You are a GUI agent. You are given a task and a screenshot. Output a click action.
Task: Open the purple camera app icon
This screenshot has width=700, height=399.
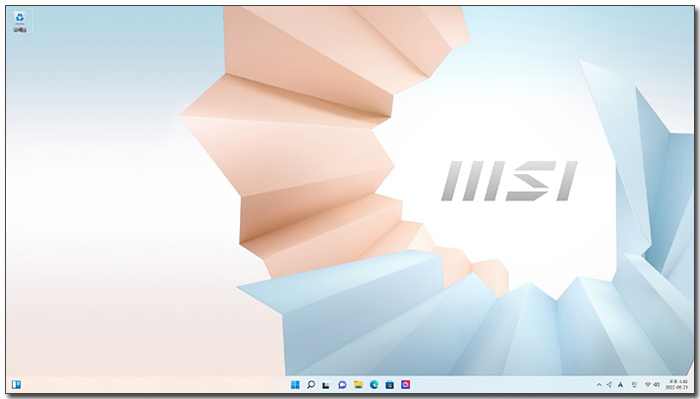[405, 385]
